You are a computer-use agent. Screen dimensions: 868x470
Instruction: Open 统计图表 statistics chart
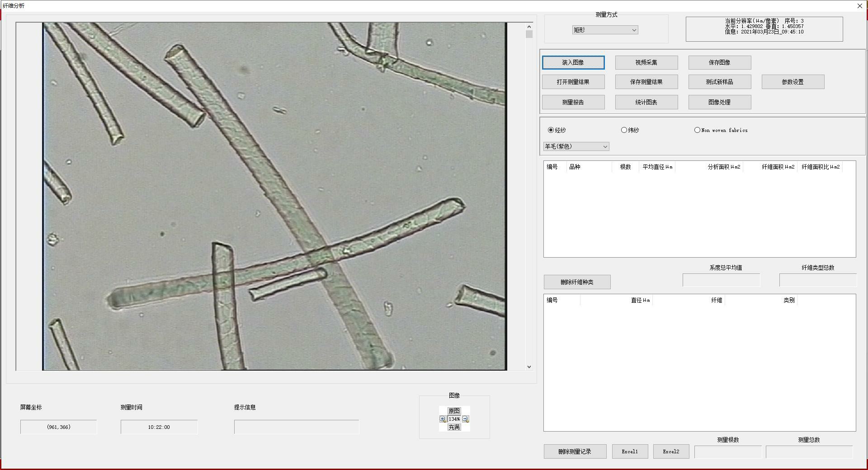point(646,102)
